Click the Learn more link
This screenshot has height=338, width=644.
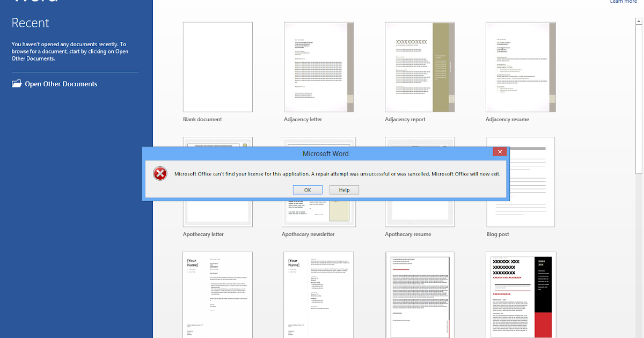coord(623,2)
